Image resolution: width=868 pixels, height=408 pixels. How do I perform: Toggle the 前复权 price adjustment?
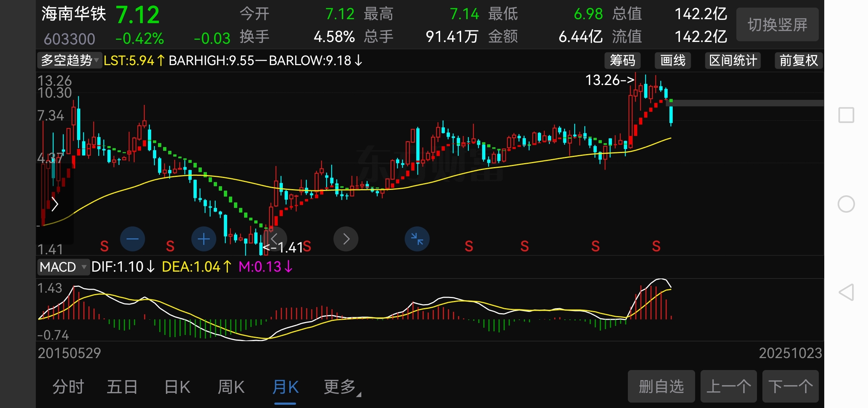pos(799,60)
